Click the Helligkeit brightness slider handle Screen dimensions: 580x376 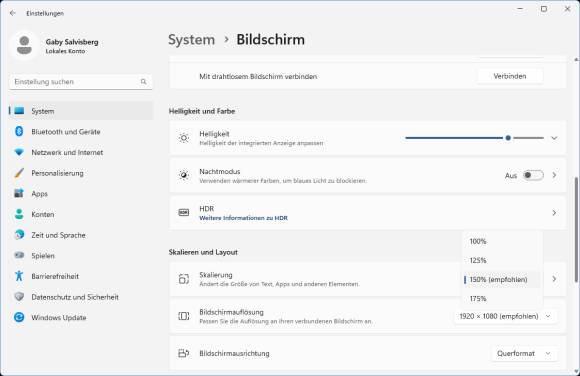click(x=508, y=138)
